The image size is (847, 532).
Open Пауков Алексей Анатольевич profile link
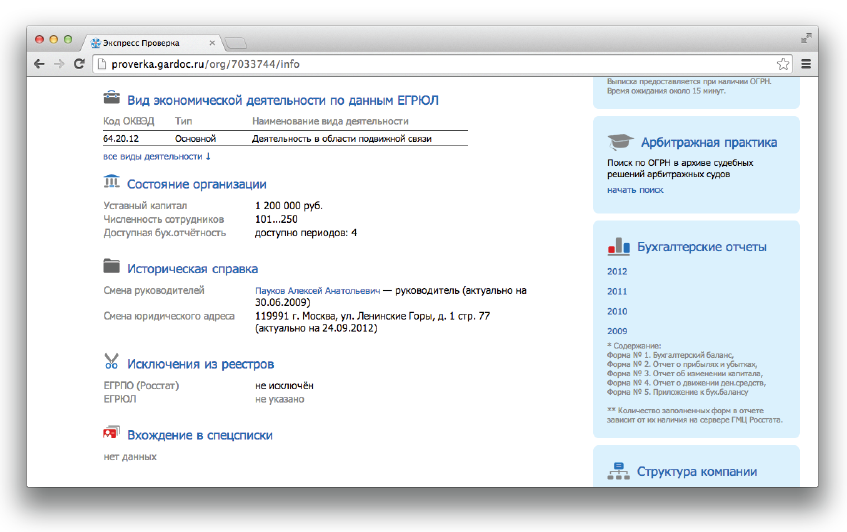click(x=317, y=291)
